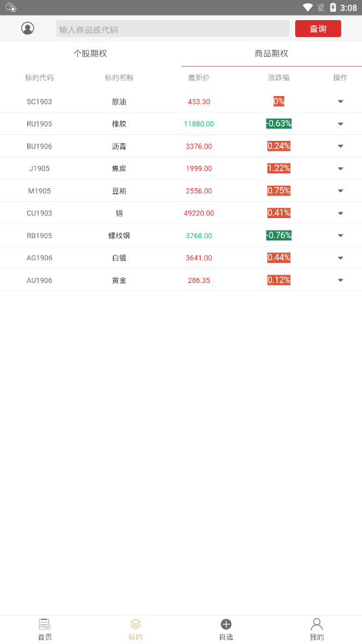
Task: Expand operations arrow for SC1903 原油
Action: pyautogui.click(x=340, y=101)
